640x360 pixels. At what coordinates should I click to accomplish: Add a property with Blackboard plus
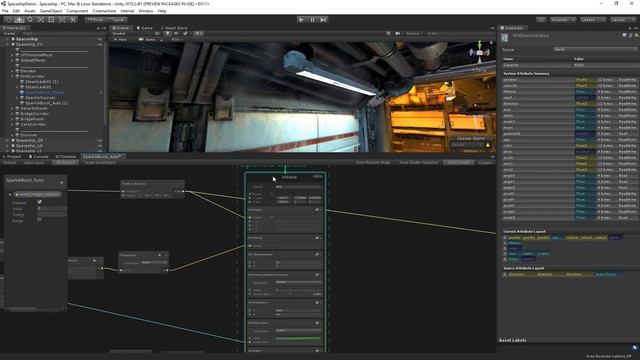click(62, 182)
